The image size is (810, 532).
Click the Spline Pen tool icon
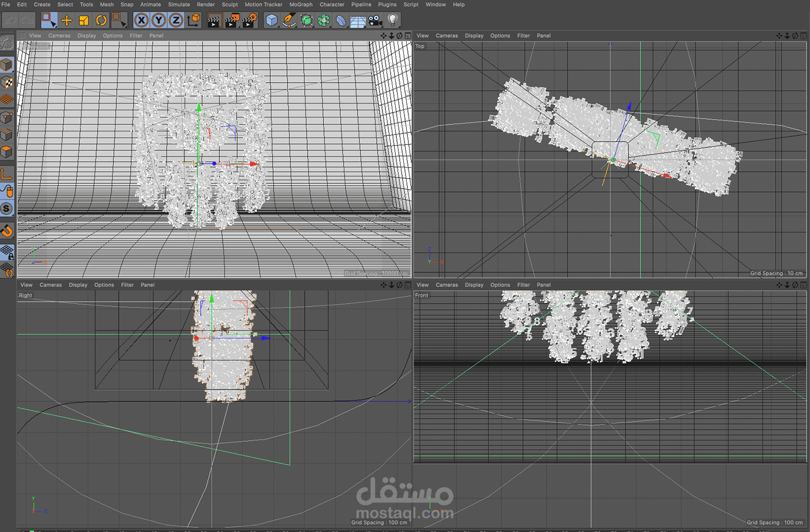click(x=289, y=21)
